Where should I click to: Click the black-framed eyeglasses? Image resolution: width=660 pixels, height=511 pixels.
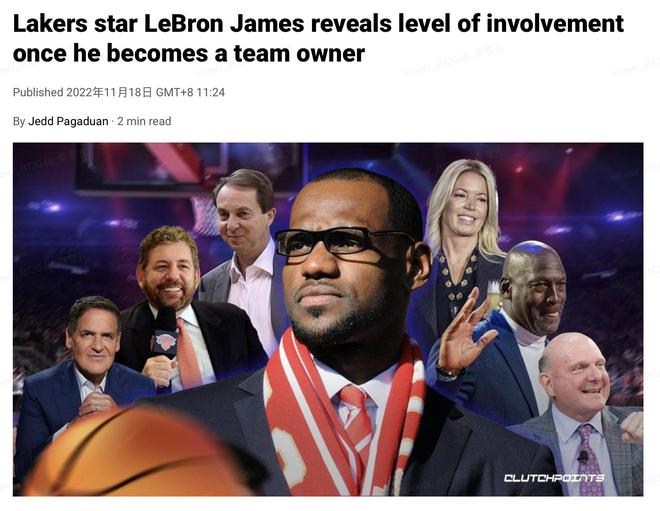point(343,242)
